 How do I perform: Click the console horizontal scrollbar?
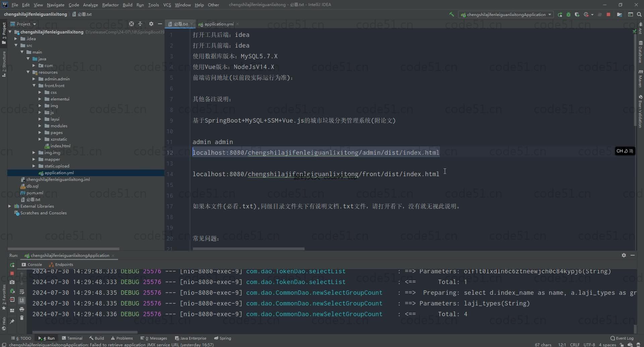85,332
